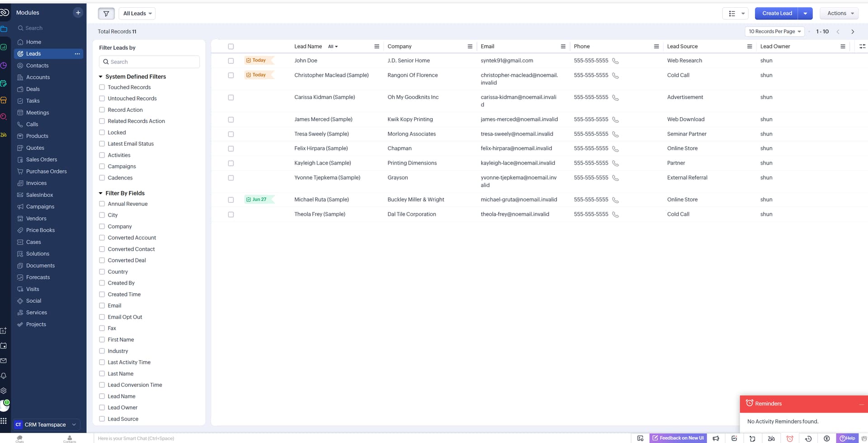Open setup gear in left rail

4,391
